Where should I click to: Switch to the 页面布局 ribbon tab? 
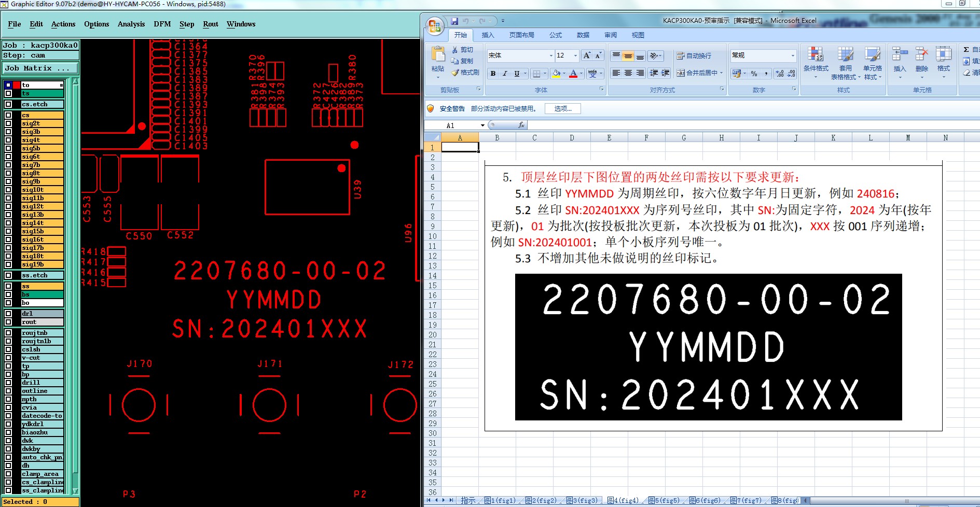521,35
